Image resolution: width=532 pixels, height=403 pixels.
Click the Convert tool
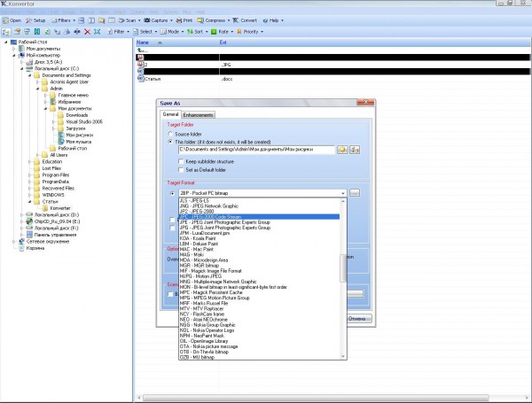pos(245,20)
